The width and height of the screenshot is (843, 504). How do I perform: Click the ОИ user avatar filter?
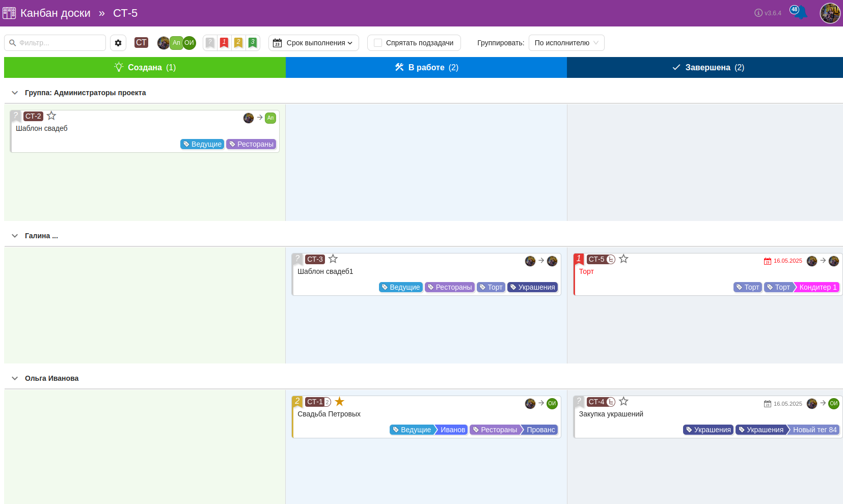click(189, 43)
